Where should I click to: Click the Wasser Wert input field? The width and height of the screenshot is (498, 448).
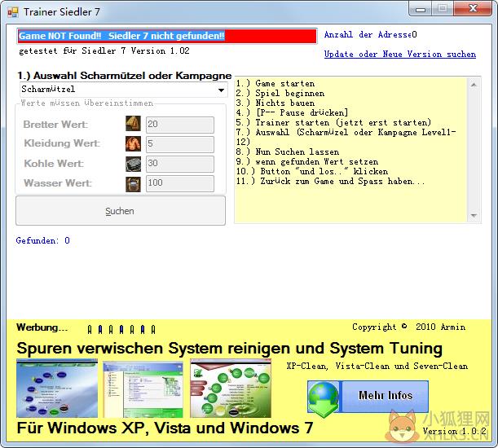pos(180,183)
